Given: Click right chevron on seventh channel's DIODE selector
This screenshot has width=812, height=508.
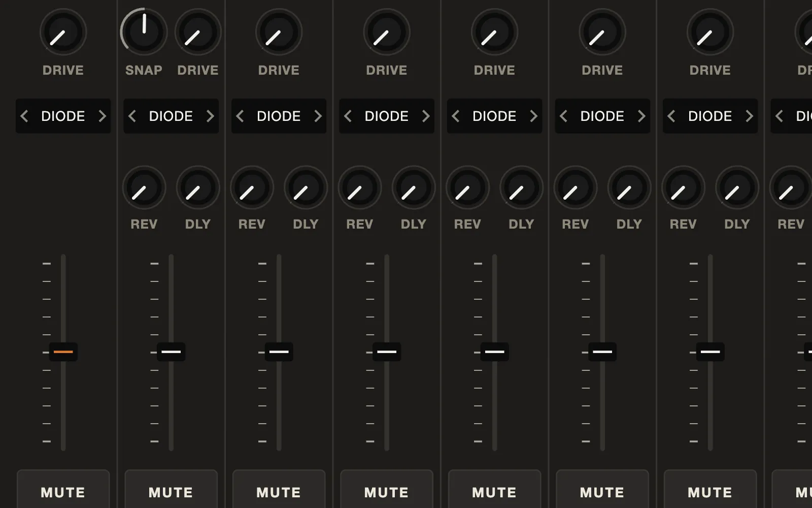Looking at the screenshot, I should point(750,116).
